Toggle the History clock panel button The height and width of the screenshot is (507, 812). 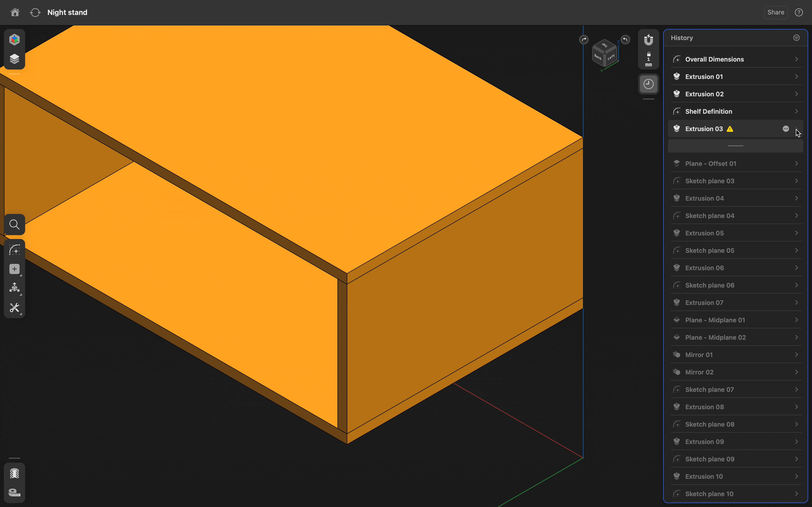tap(648, 84)
